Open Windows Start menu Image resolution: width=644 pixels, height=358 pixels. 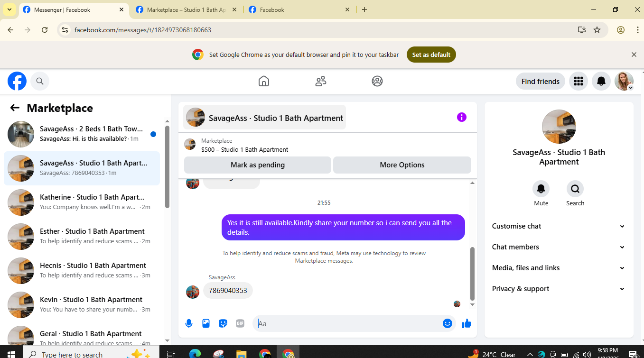tap(11, 354)
